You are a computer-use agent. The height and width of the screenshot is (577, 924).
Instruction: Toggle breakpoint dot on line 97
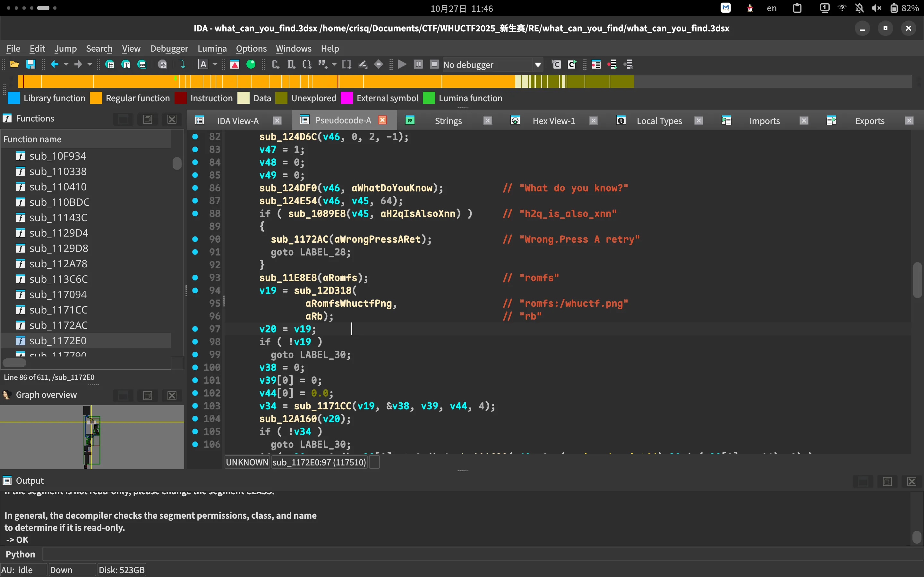[x=195, y=329]
